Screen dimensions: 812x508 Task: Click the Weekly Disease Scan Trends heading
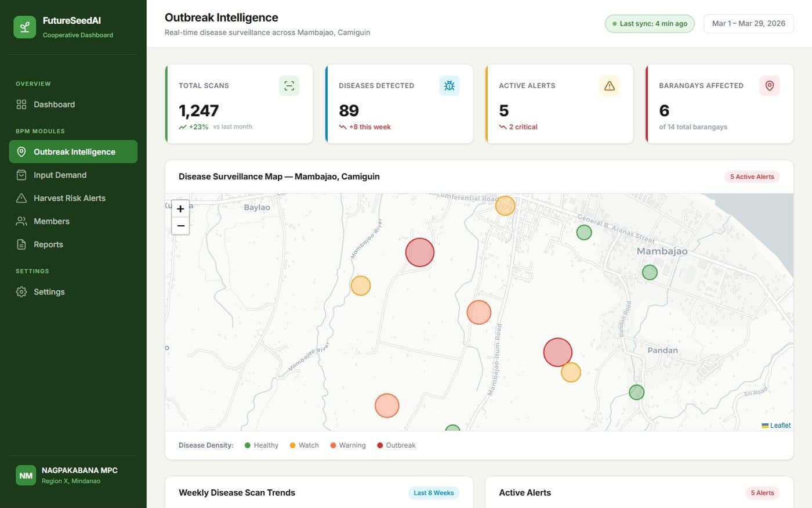pyautogui.click(x=237, y=493)
